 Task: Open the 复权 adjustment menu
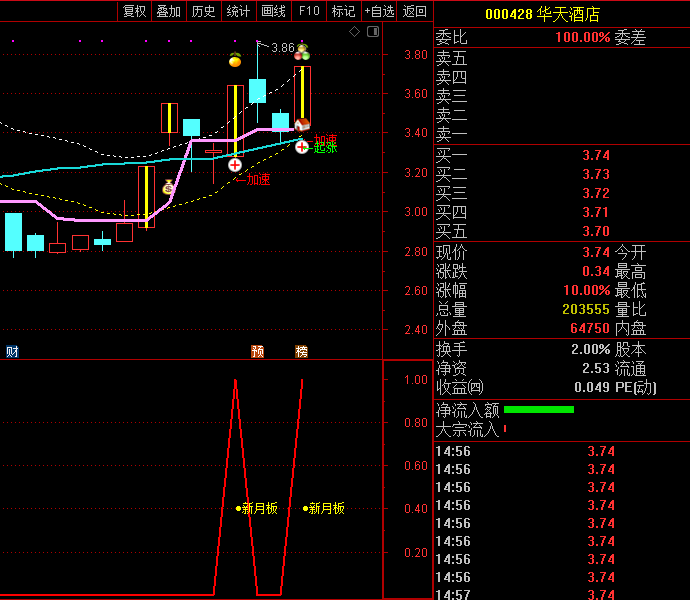coord(134,11)
